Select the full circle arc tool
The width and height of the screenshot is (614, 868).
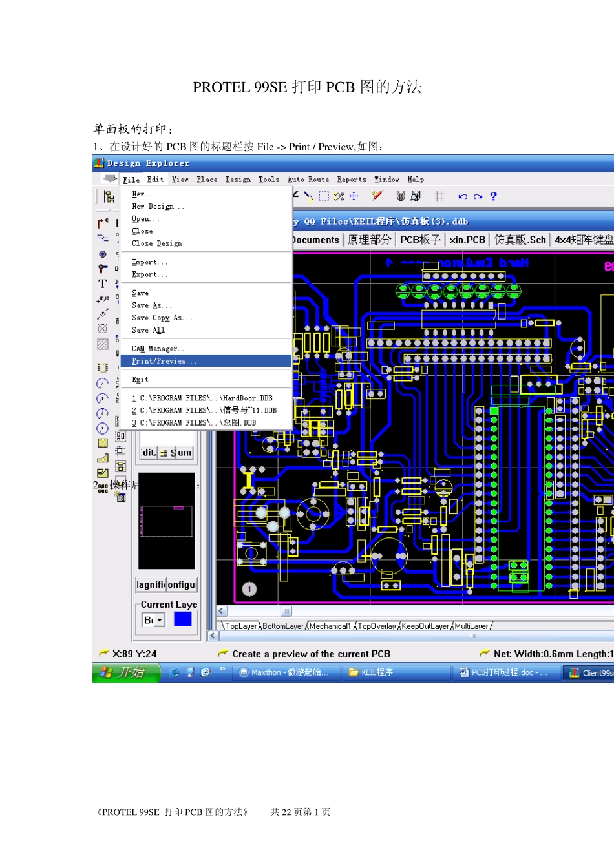coord(103,428)
